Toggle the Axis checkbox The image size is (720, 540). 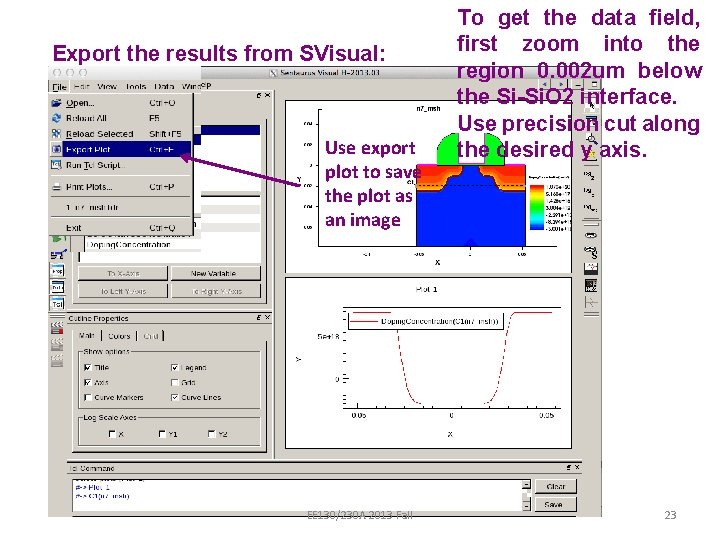click(88, 382)
